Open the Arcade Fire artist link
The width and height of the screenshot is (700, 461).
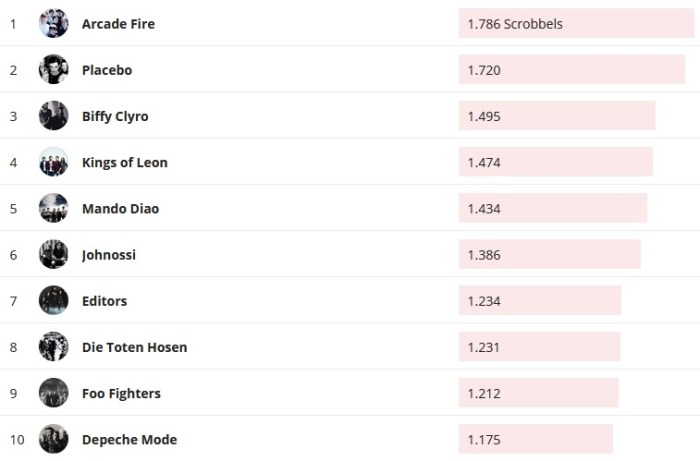tap(118, 24)
